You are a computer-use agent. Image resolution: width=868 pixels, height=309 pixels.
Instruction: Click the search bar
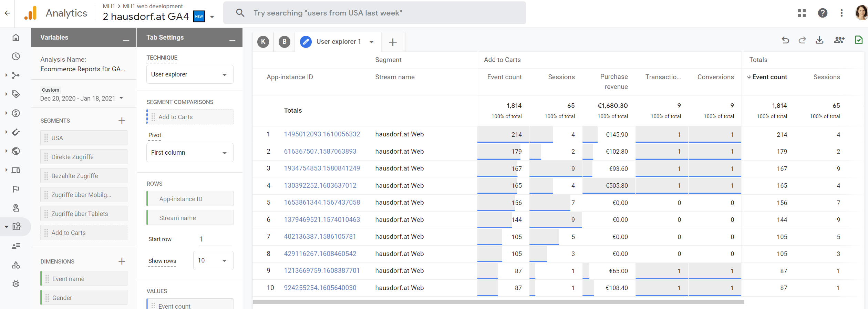pos(374,13)
